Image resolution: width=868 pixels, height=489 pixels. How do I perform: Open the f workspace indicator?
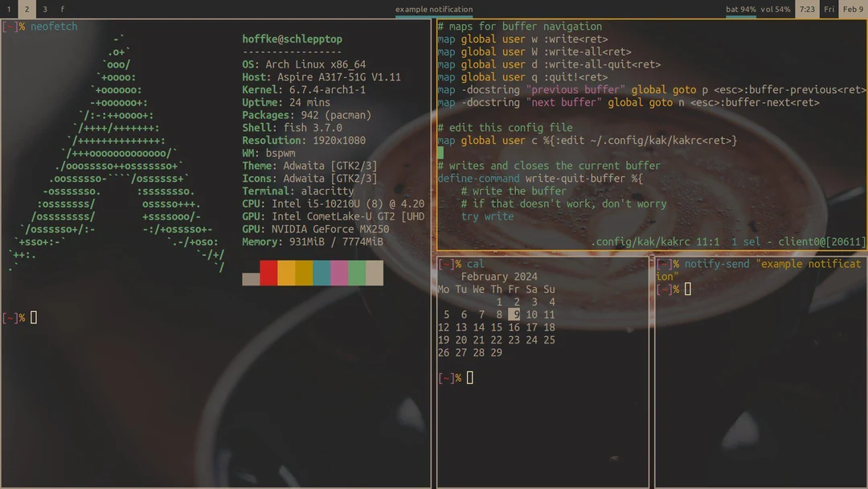click(x=63, y=10)
